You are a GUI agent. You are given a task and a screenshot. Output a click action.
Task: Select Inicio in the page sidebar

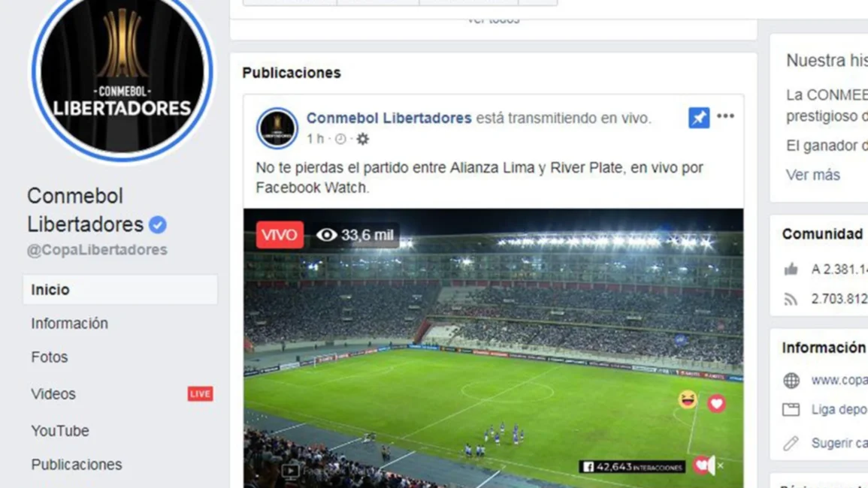tap(120, 289)
